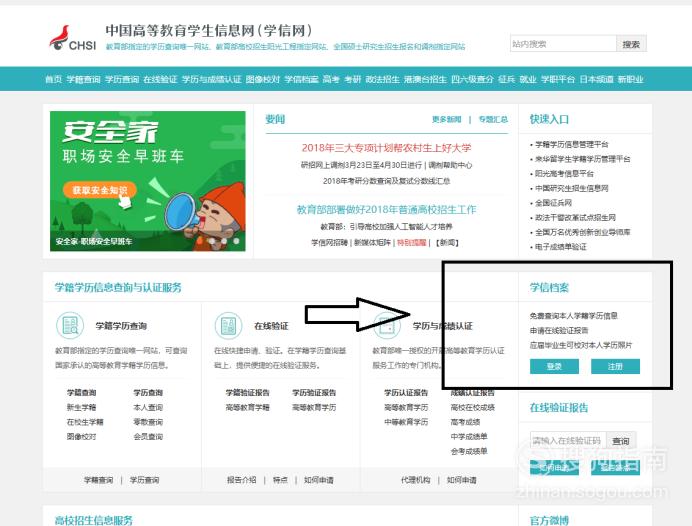This screenshot has height=526, width=692.
Task: Open 新生学籍 under 学籍查询
Action: click(81, 407)
